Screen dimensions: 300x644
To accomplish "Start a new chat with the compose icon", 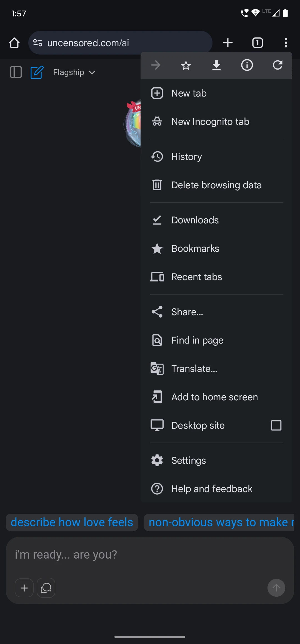I will [x=37, y=72].
